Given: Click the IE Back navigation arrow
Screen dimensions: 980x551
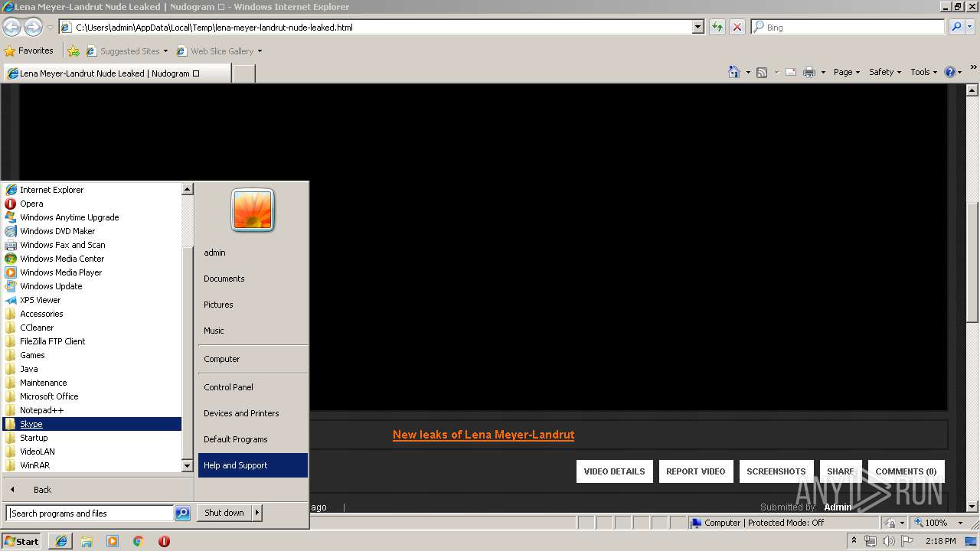Looking at the screenshot, I should pyautogui.click(x=11, y=28).
